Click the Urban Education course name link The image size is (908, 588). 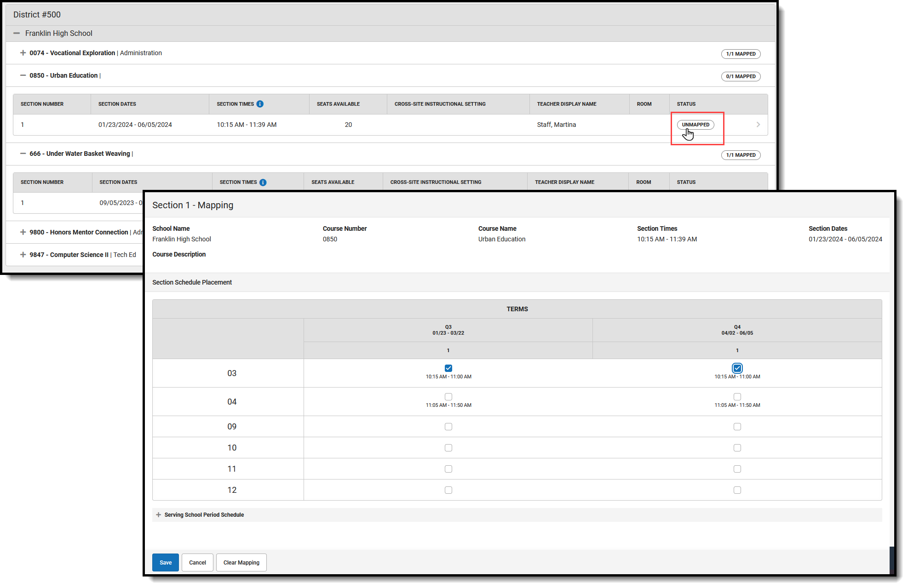pyautogui.click(x=501, y=239)
